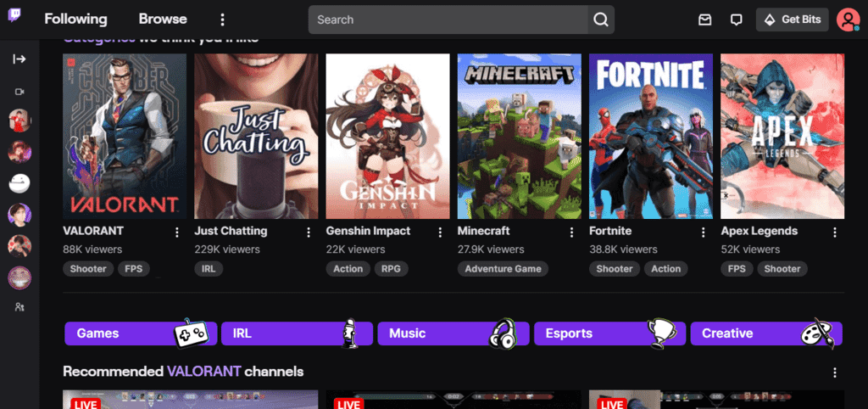
Task: Select the fifth channel avatar in sidebar
Action: (x=19, y=246)
